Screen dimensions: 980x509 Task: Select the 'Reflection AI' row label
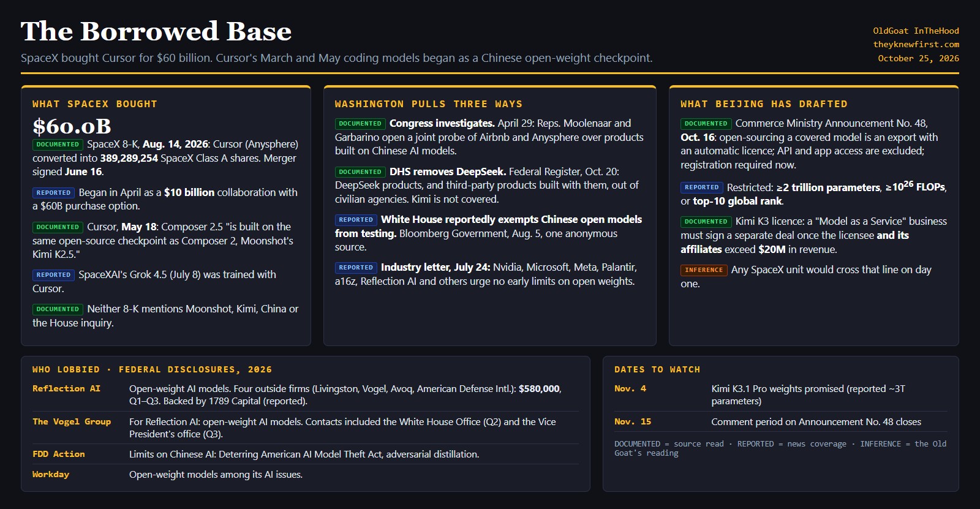coord(66,388)
